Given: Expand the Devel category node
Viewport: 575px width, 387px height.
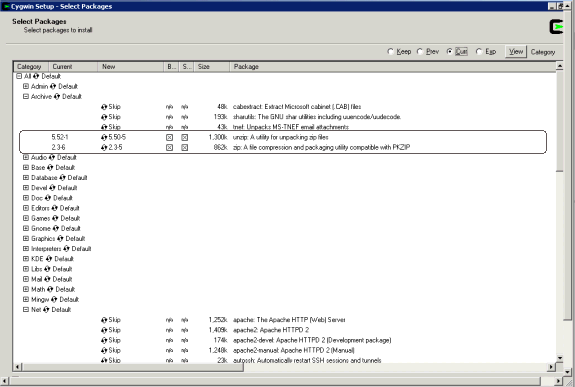Looking at the screenshot, I should (x=26, y=188).
